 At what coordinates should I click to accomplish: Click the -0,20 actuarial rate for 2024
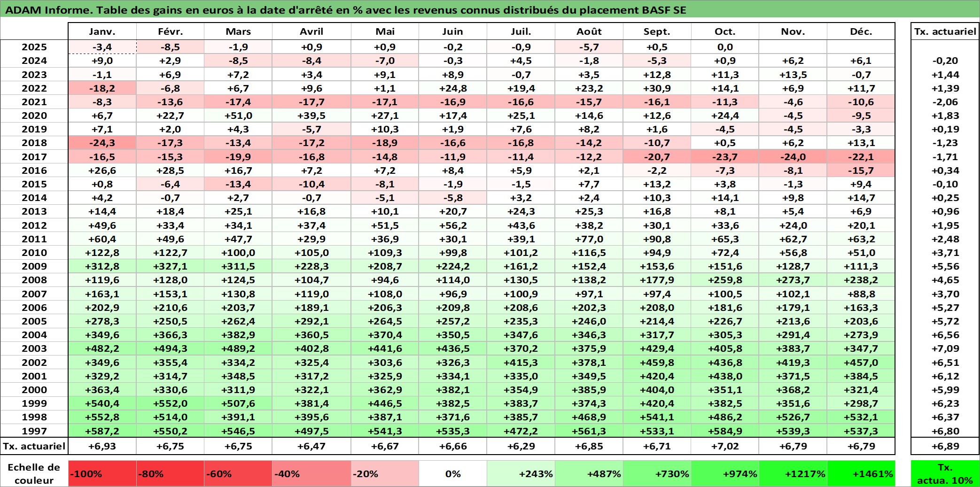[945, 61]
